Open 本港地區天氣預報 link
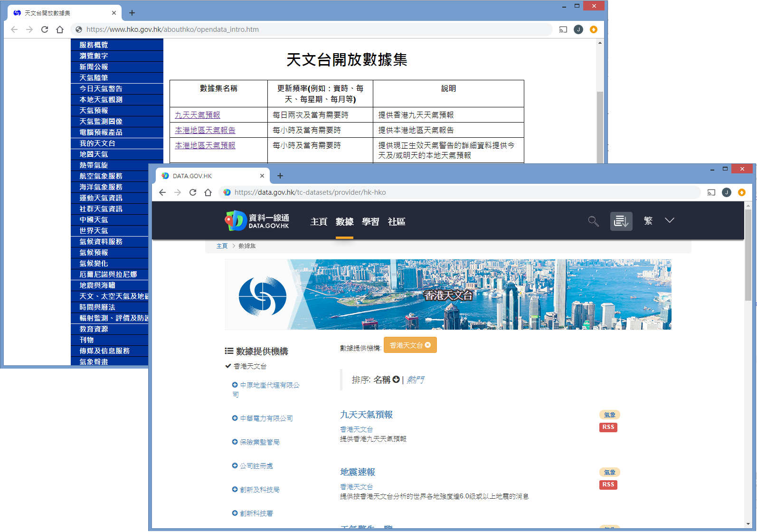757x532 pixels. (205, 145)
